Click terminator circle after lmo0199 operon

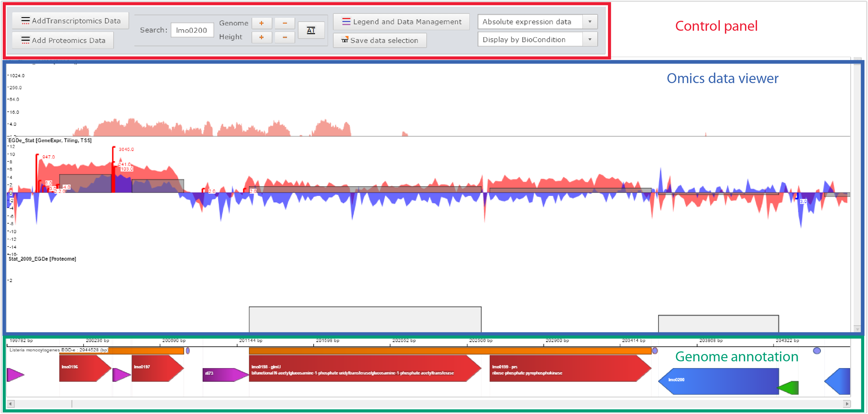[655, 351]
